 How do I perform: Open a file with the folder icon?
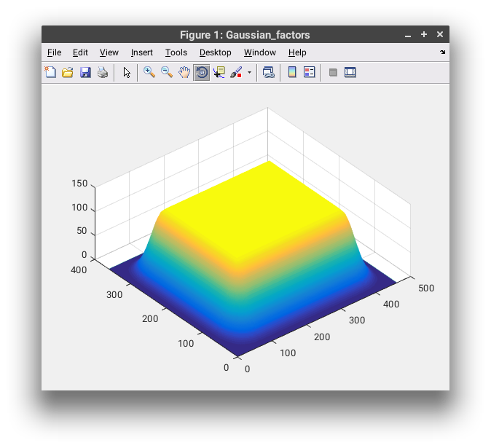[x=67, y=72]
